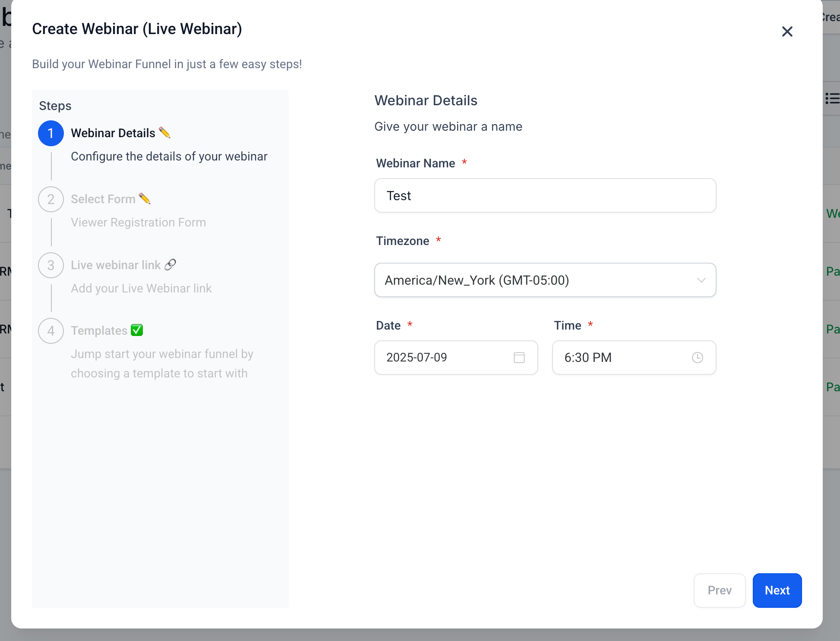The height and width of the screenshot is (641, 840).
Task: Click the Prev button
Action: tap(720, 591)
